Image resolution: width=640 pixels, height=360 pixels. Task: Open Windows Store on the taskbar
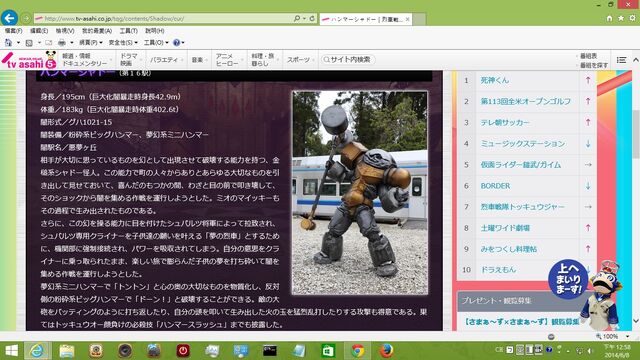click(x=328, y=351)
